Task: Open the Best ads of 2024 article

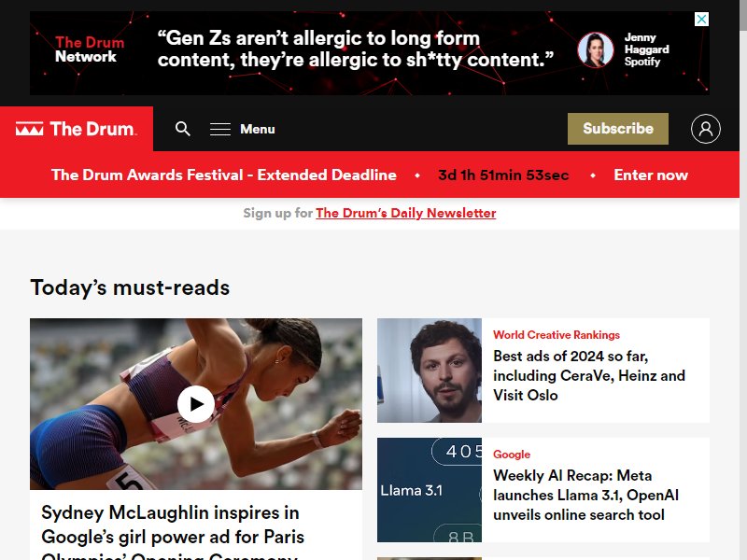Action: 589,375
